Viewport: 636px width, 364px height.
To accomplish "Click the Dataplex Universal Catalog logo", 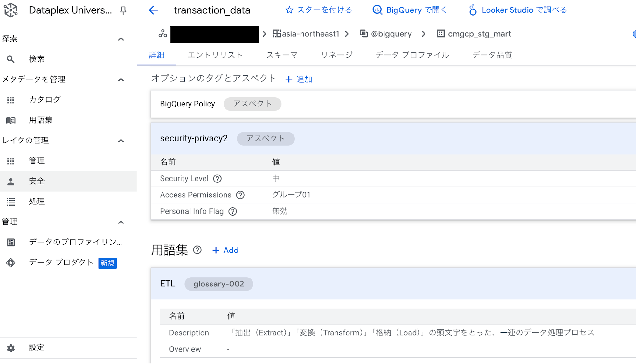I will tap(11, 10).
